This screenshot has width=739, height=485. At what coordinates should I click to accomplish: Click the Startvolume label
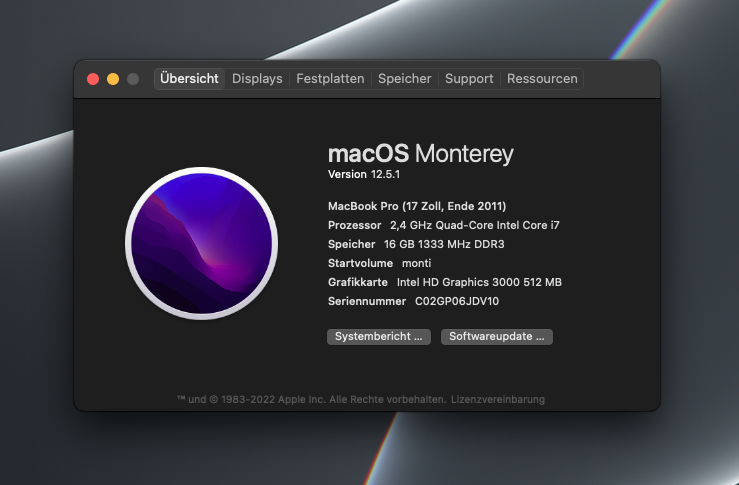click(x=361, y=263)
